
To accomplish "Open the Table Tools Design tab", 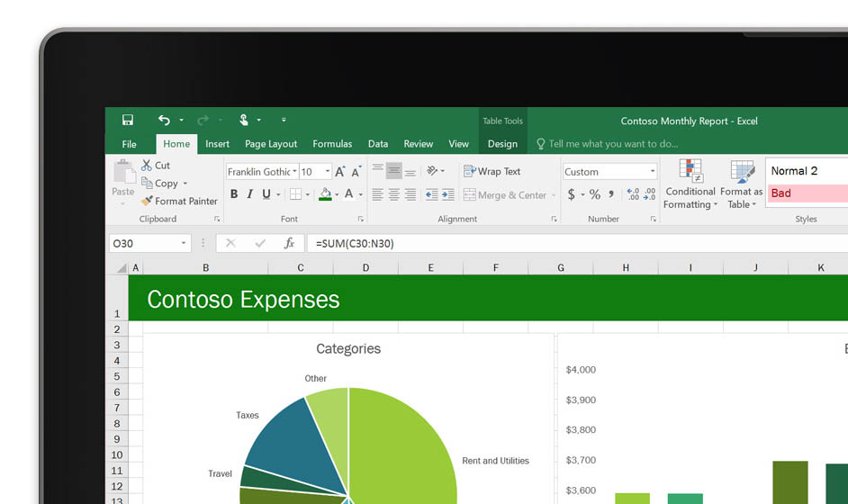I will click(x=502, y=144).
